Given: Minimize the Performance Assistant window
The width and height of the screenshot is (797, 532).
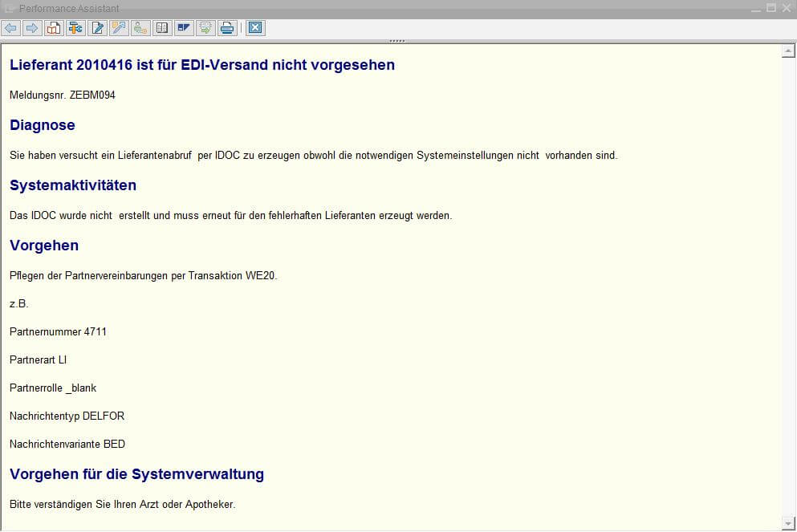Looking at the screenshot, I should coord(756,7).
